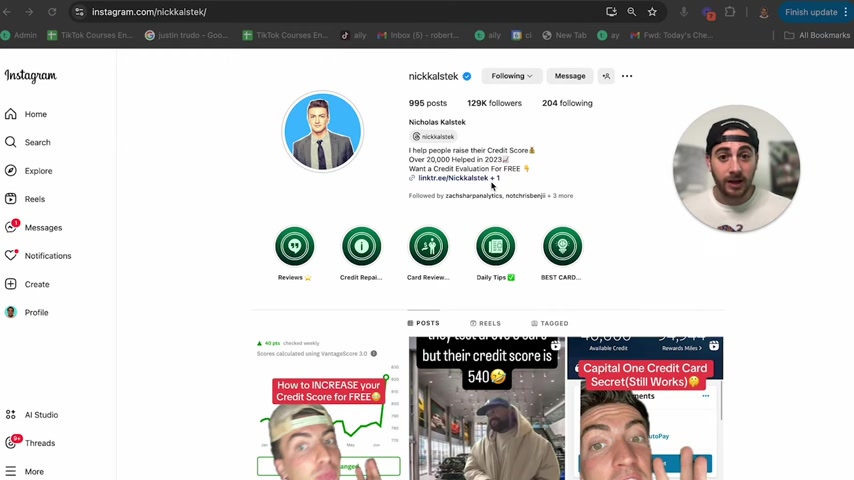Click the install app icon in address bar
Viewport: 854px width, 480px height.
click(x=611, y=12)
